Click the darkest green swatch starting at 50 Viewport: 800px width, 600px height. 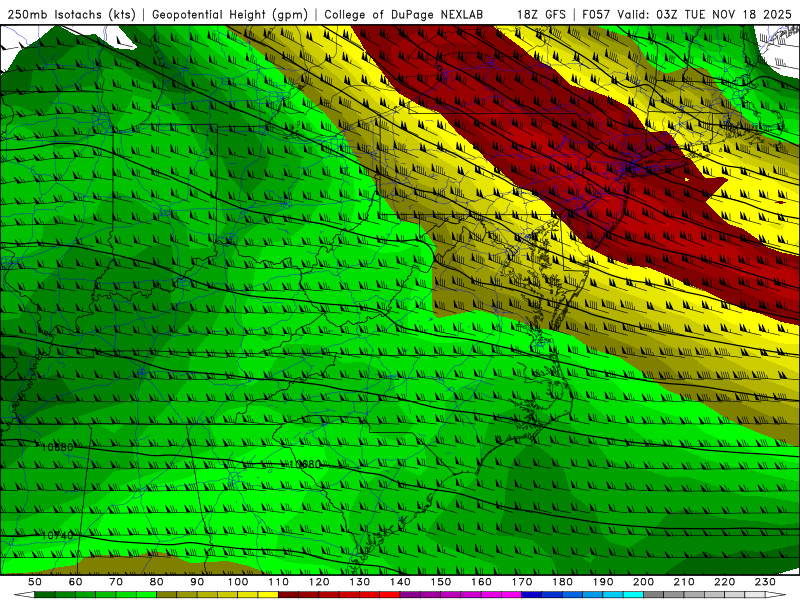click(45, 595)
